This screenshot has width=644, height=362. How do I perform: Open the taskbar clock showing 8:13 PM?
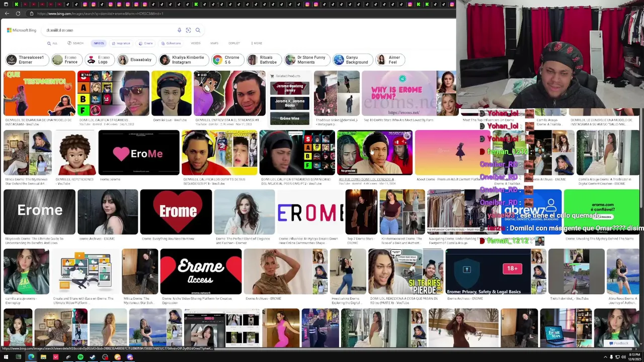click(633, 357)
